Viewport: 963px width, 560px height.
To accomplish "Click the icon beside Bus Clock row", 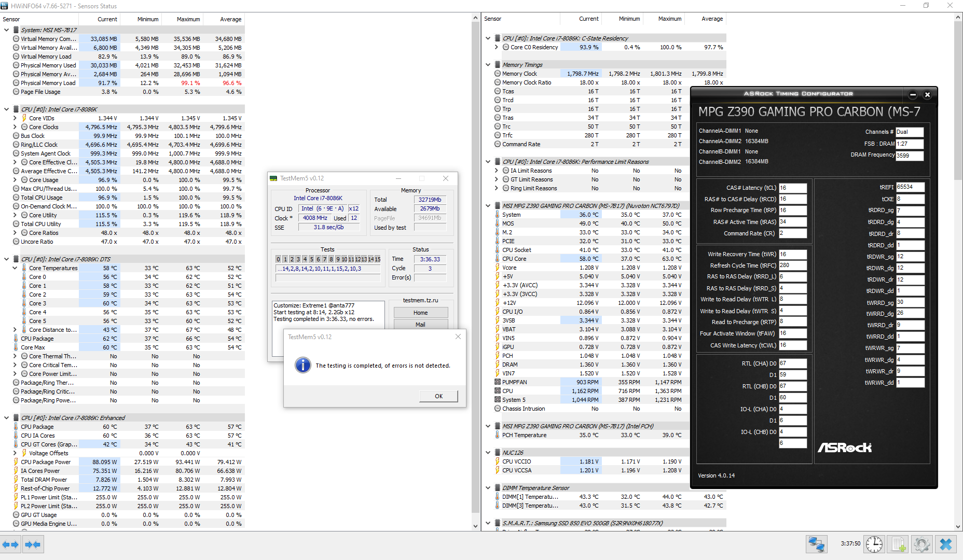I will 16,136.
